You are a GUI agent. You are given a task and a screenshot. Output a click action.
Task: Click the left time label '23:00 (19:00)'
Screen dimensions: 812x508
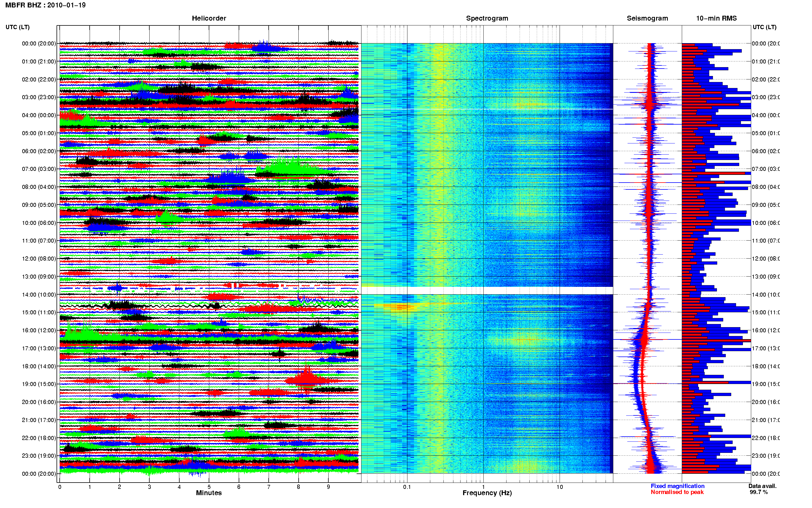pos(39,456)
